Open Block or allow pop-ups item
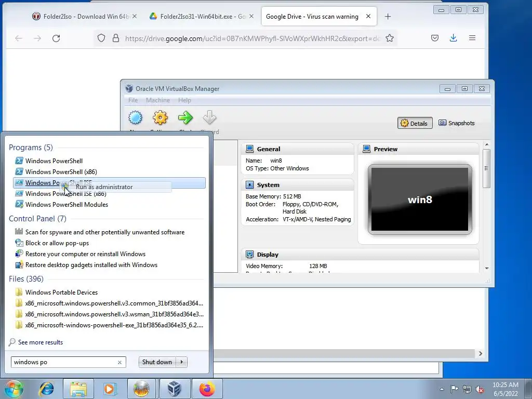Viewport: 532px width, 399px height. pyautogui.click(x=57, y=243)
